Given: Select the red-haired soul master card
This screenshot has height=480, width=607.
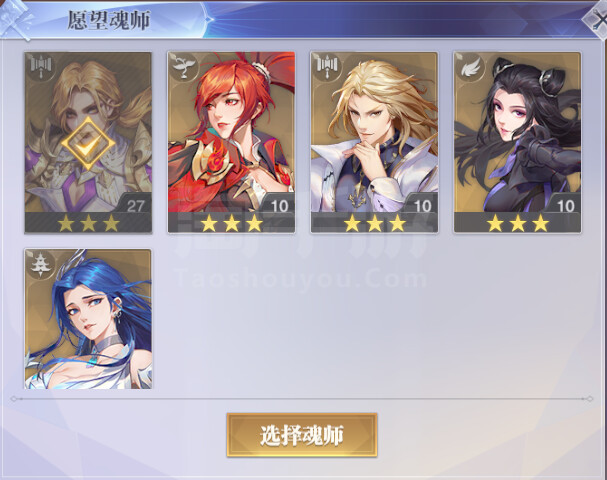Looking at the screenshot, I should (231, 142).
